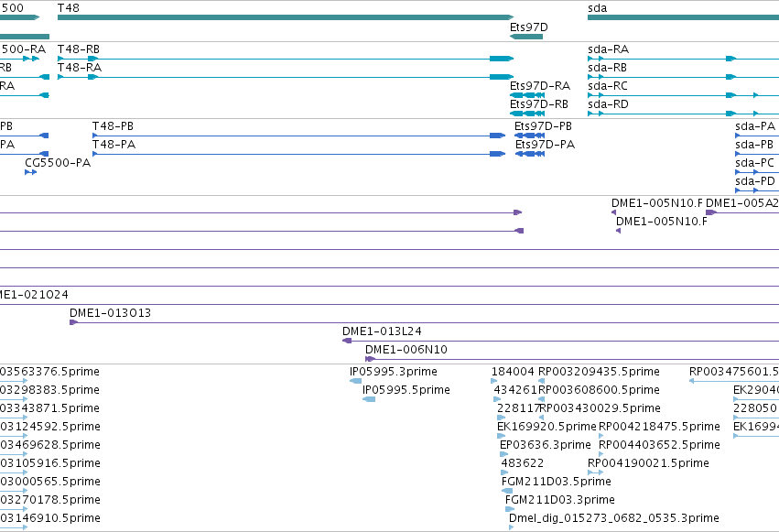Select the Dmel_dig_015273_0682_0535.3prime label
Viewport: 779px width, 532px height.
coord(614,518)
